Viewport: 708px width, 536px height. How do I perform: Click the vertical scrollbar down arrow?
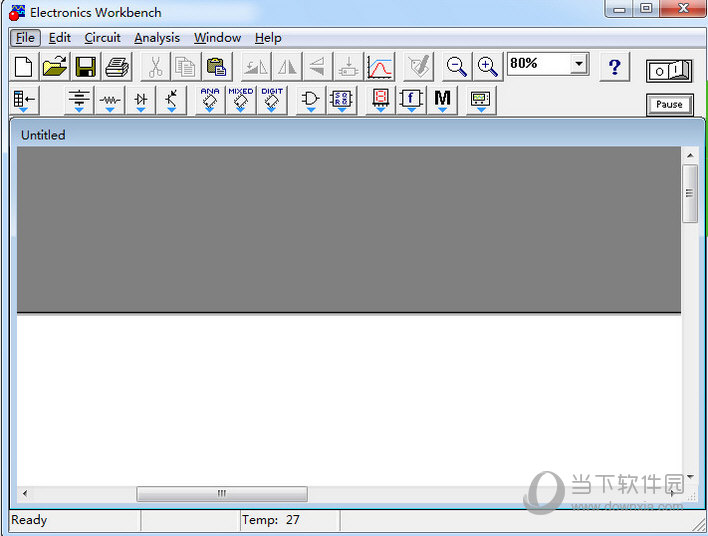pos(690,477)
